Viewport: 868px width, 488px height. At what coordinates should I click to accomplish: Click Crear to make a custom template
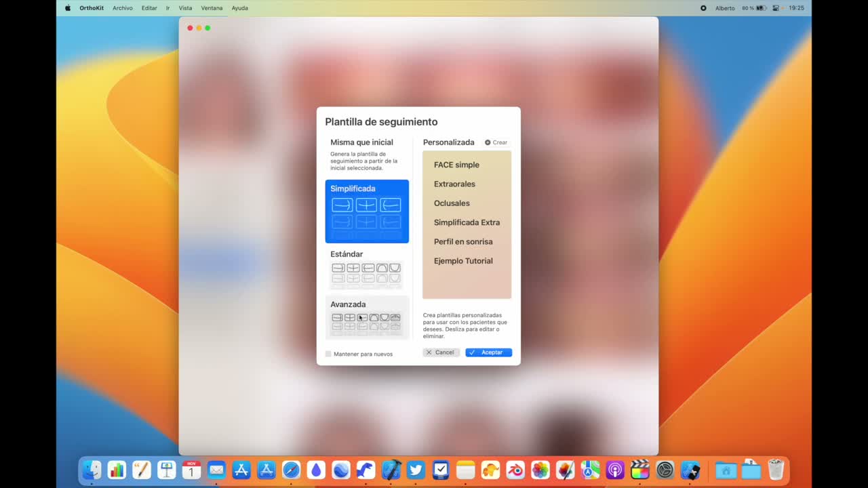point(496,142)
